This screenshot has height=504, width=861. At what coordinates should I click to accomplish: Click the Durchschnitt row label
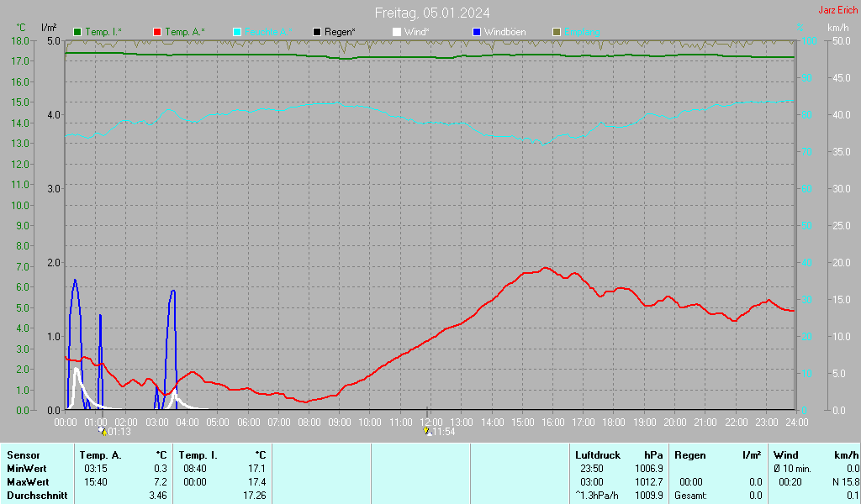pyautogui.click(x=33, y=496)
